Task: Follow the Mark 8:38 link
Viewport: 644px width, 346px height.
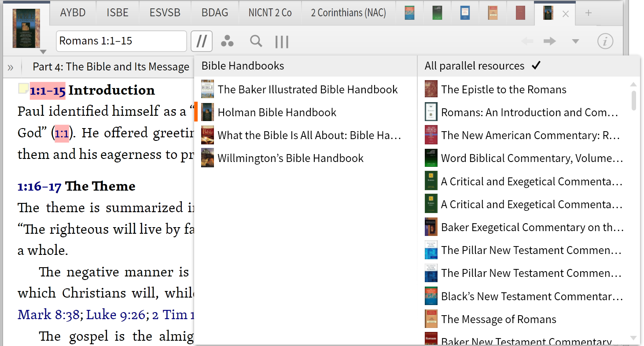Action: pyautogui.click(x=48, y=315)
